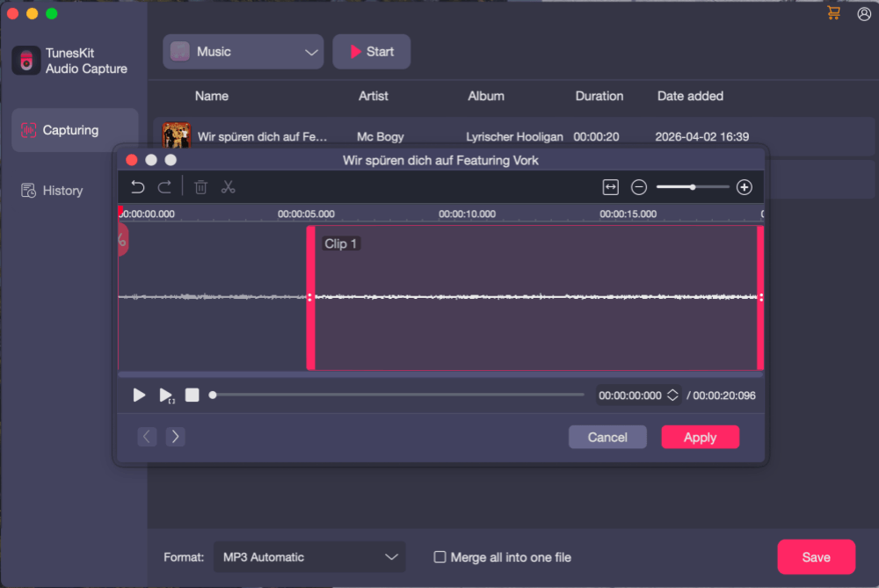Image resolution: width=879 pixels, height=588 pixels.
Task: Open the Music capture source dropdown
Action: (243, 51)
